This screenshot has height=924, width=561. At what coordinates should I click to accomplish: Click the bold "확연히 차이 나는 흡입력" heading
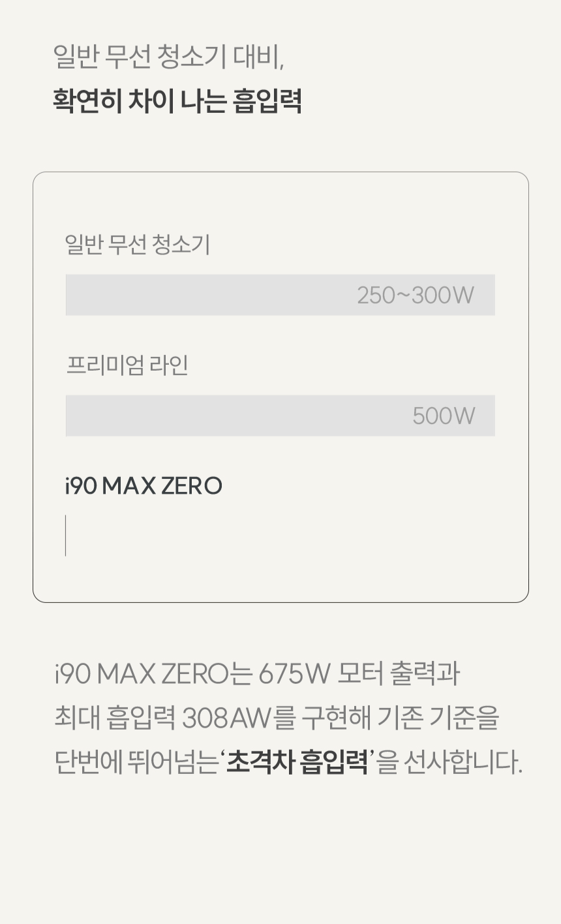(177, 101)
